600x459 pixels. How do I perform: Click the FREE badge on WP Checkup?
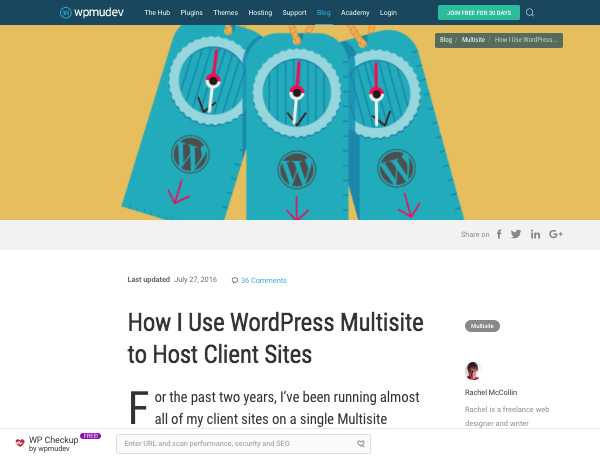(x=90, y=436)
